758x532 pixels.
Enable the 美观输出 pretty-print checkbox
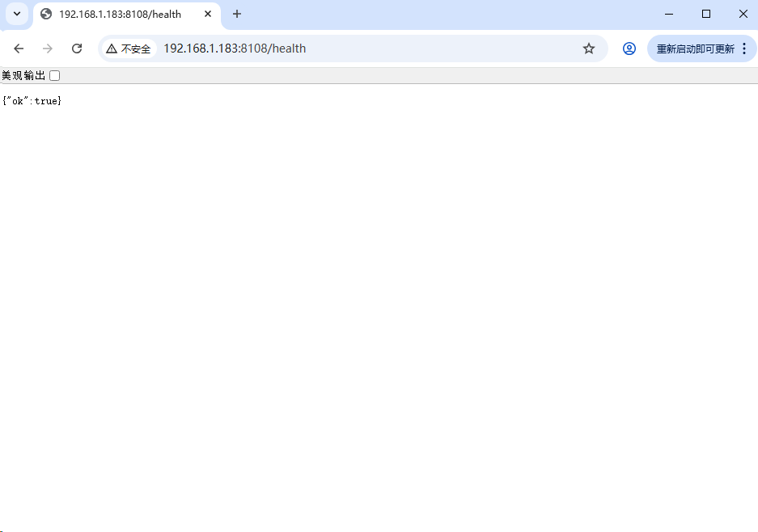point(55,76)
